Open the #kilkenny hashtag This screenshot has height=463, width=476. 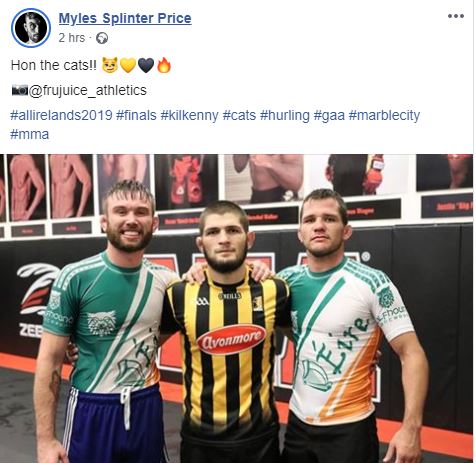point(189,115)
